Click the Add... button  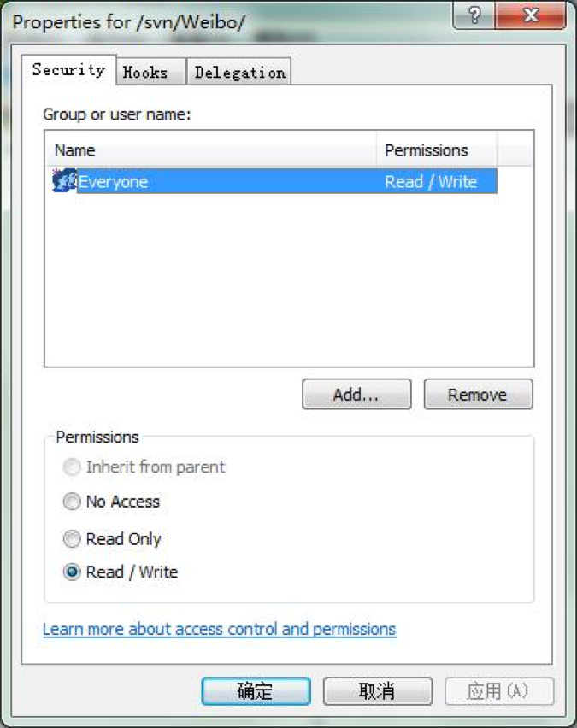356,394
